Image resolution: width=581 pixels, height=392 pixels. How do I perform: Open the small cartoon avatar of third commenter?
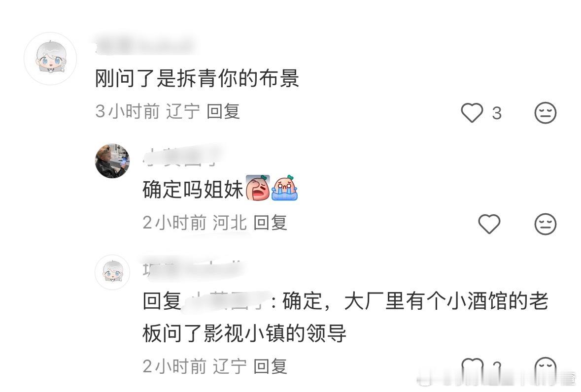112,272
